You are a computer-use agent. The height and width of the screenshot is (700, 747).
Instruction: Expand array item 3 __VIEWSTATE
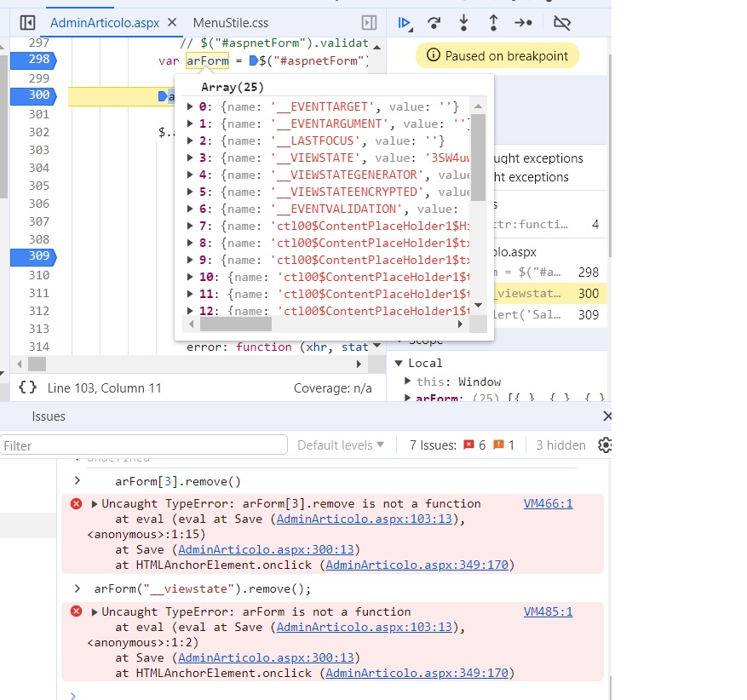pos(190,158)
